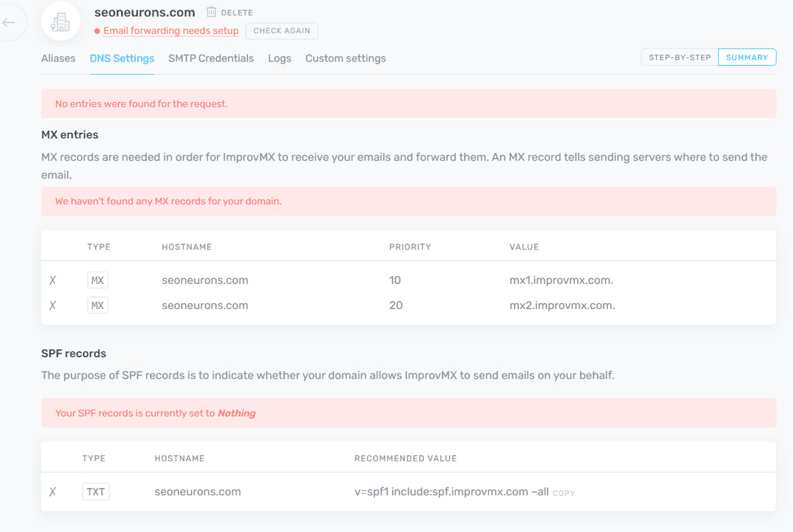This screenshot has width=793, height=532.
Task: Click value mx2.improvmx.com.
Action: [562, 305]
